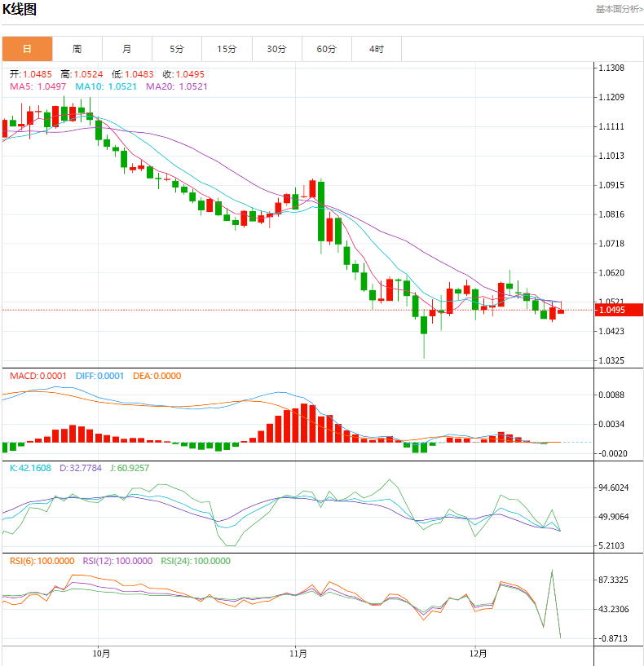Click the 1.0816 price axis label

point(611,214)
